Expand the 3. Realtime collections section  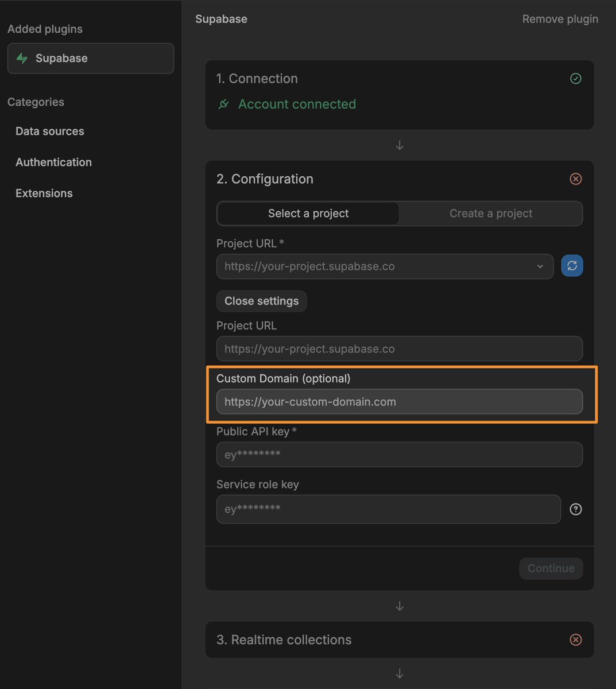pos(400,640)
